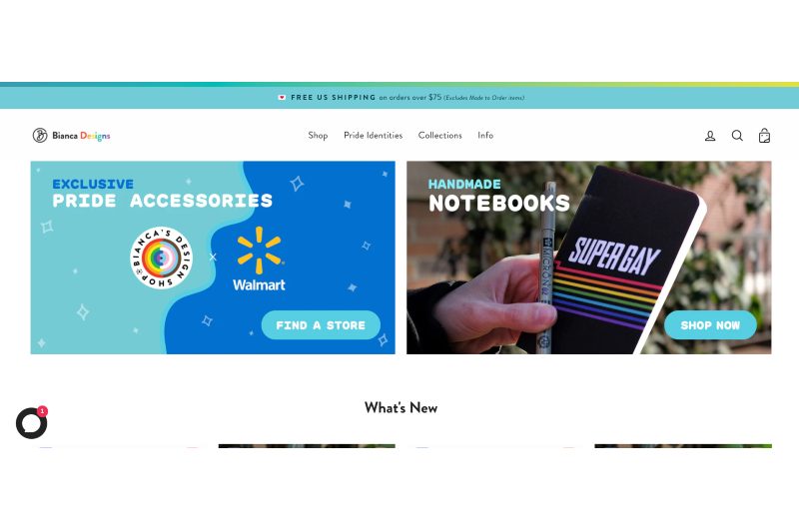This screenshot has width=799, height=532.
Task: Open the account login icon
Action: [710, 136]
